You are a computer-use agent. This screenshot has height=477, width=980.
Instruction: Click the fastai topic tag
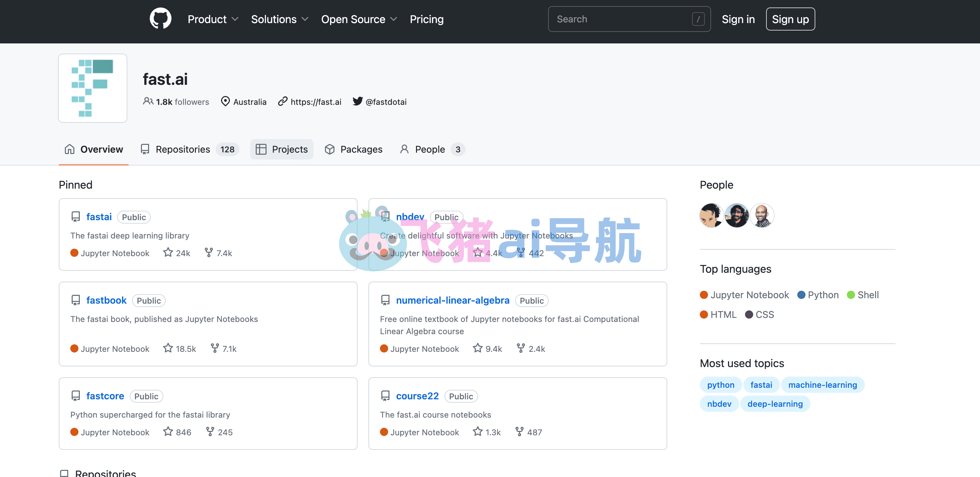(x=761, y=385)
